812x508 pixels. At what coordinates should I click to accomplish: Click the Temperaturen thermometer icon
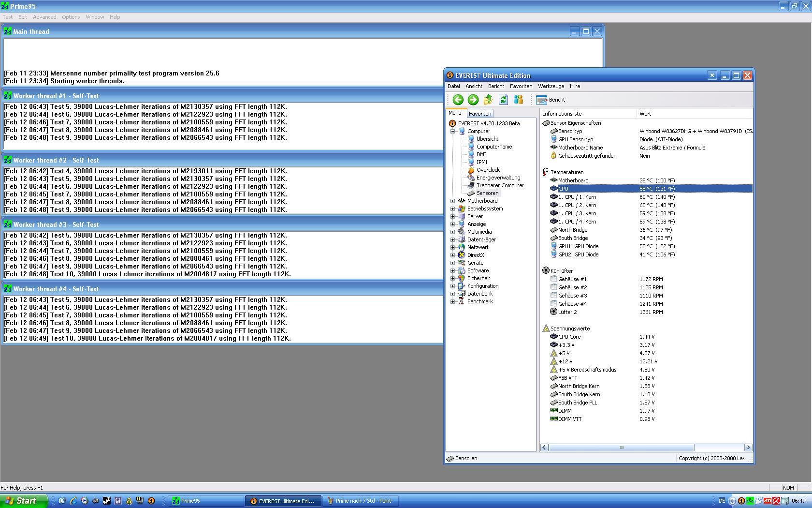(546, 172)
